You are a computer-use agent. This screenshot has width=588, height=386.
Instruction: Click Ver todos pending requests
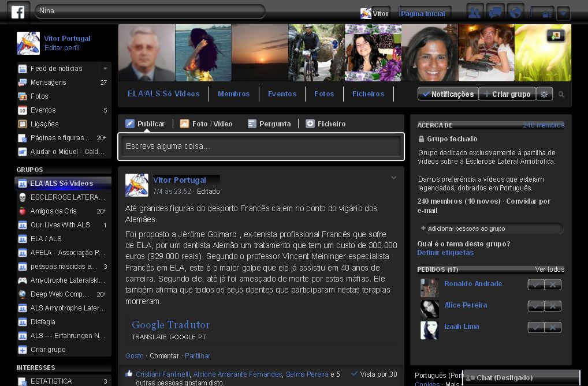tap(549, 269)
